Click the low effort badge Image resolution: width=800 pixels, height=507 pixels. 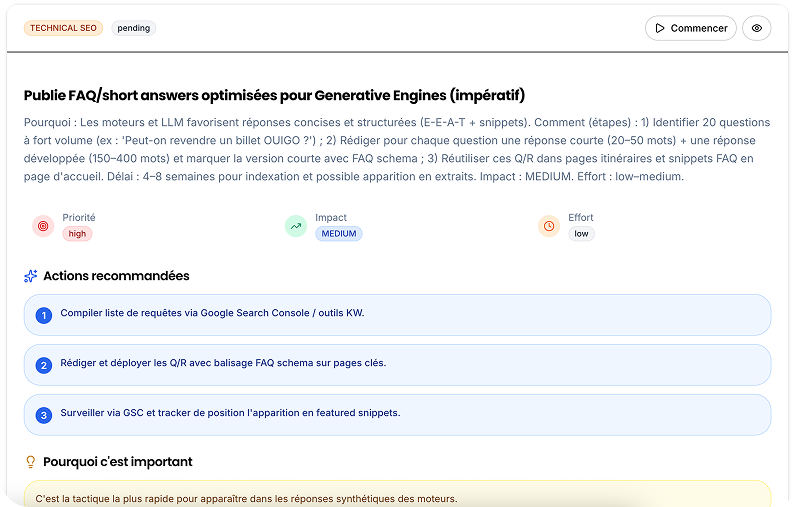tap(581, 234)
